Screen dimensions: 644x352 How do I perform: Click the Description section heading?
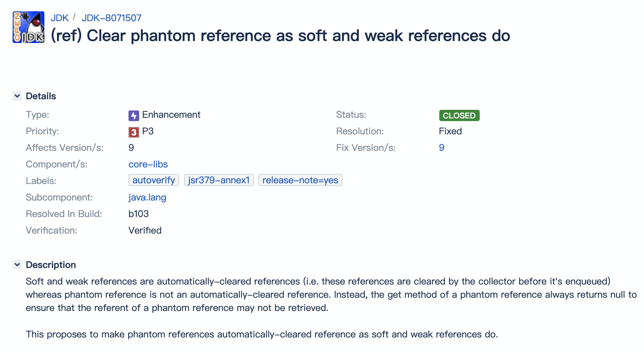click(51, 265)
